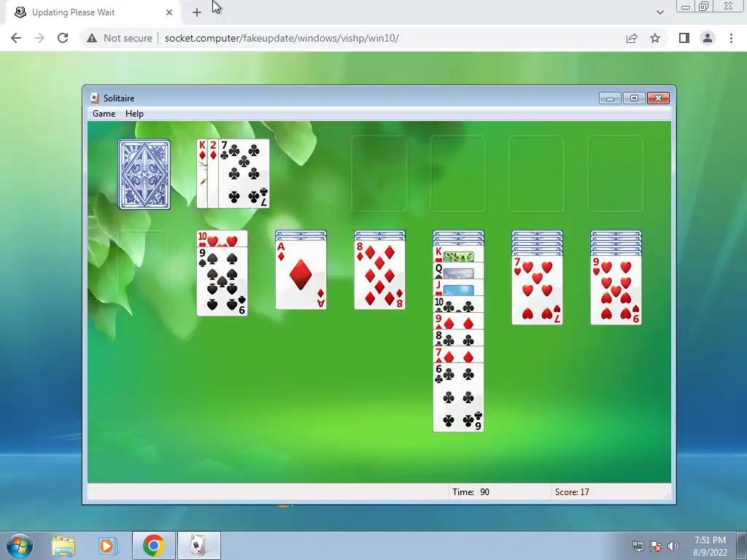This screenshot has width=747, height=560.
Task: Select the 9 of diamonds in long column
Action: click(458, 321)
